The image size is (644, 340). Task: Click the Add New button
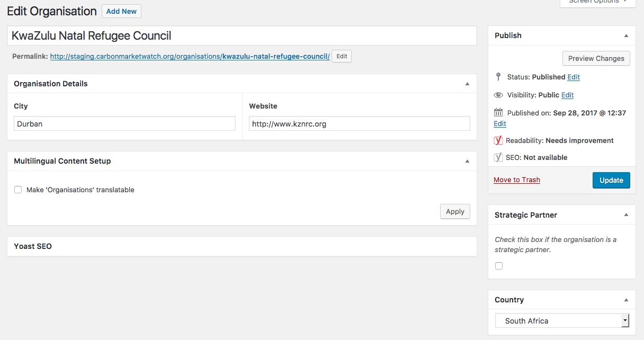pos(121,11)
